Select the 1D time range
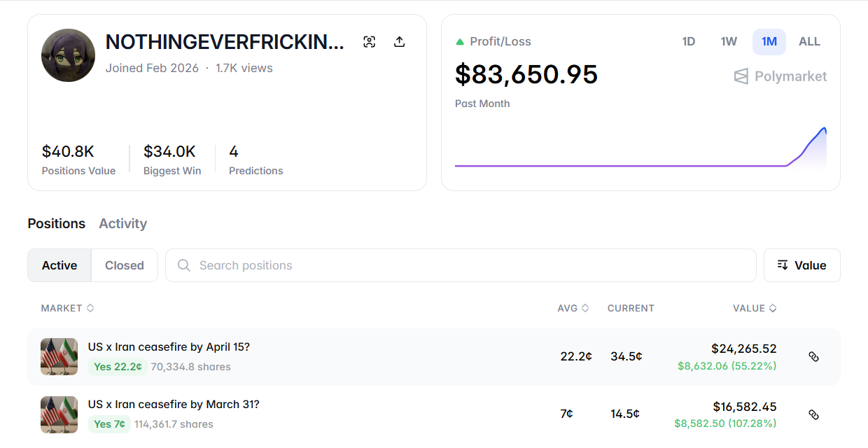 point(689,41)
